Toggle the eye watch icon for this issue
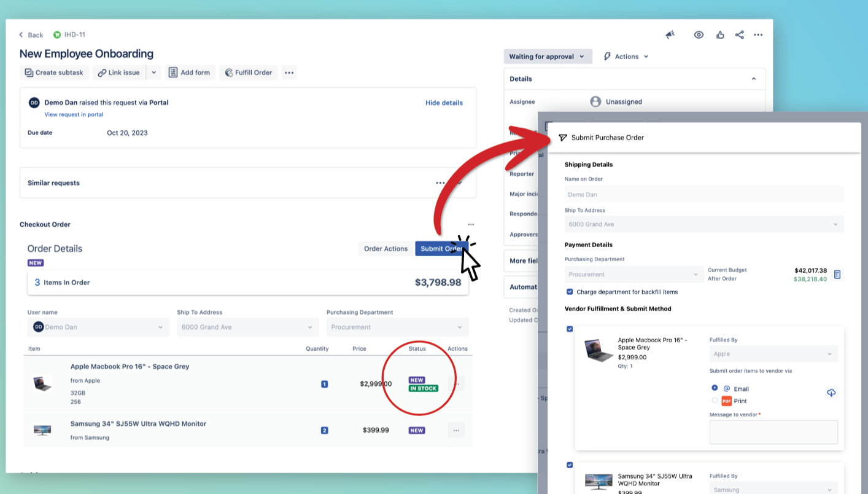868x494 pixels. [x=699, y=35]
